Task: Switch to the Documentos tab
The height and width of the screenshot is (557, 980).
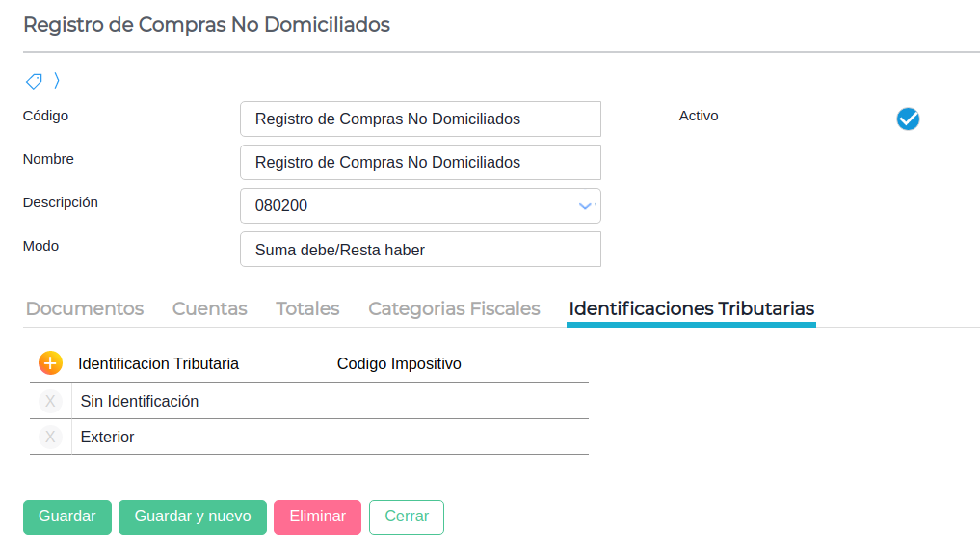Action: [85, 309]
